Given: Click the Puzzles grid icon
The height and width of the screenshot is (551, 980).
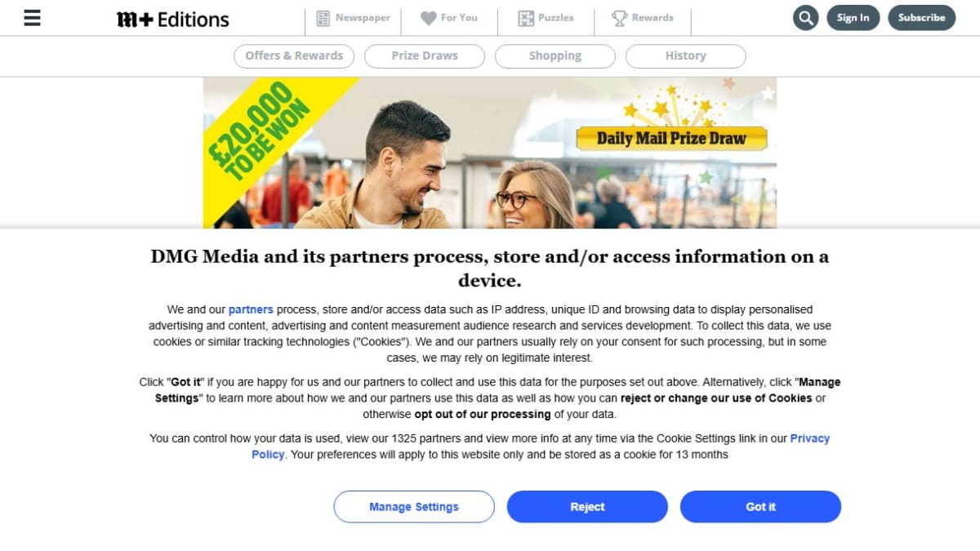Looking at the screenshot, I should [x=526, y=18].
